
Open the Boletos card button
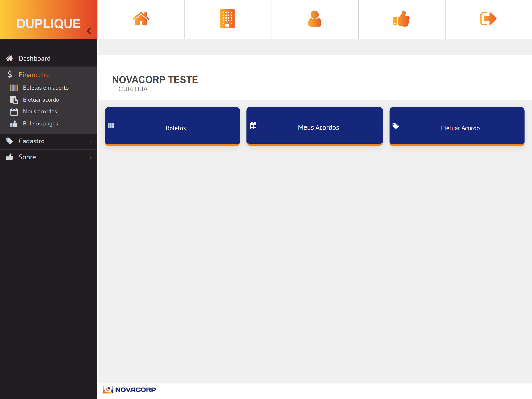pyautogui.click(x=172, y=126)
